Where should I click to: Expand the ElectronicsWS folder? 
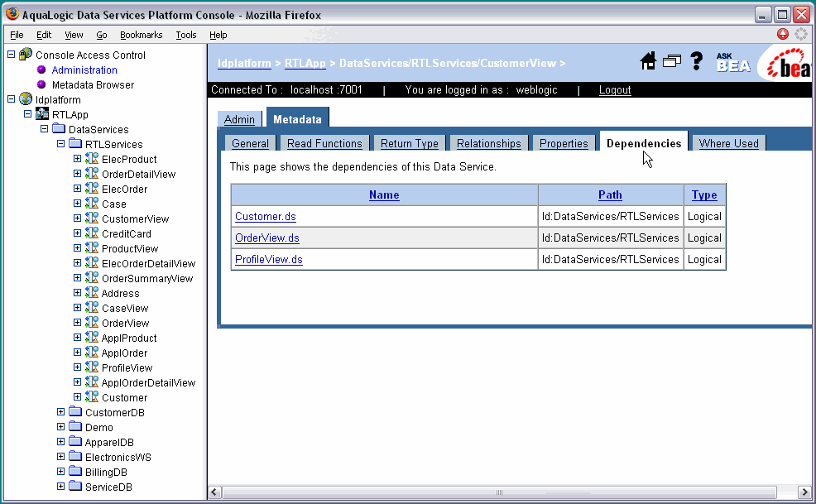(61, 457)
